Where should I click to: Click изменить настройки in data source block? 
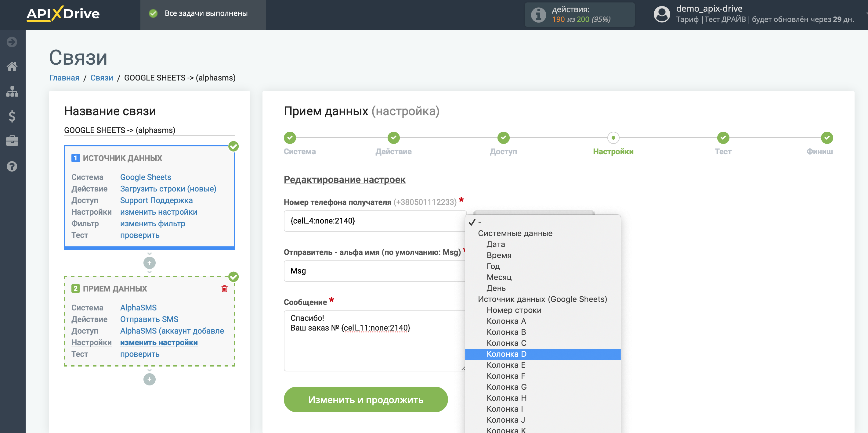[159, 212]
